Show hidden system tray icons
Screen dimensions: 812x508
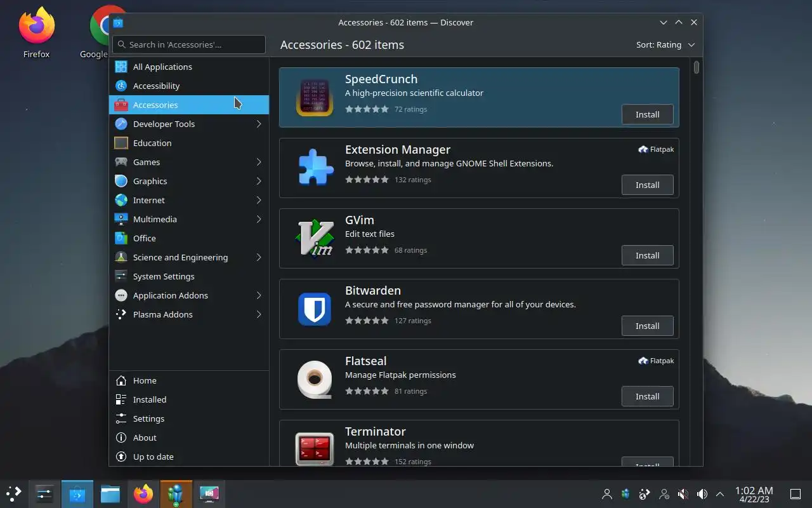pos(720,493)
